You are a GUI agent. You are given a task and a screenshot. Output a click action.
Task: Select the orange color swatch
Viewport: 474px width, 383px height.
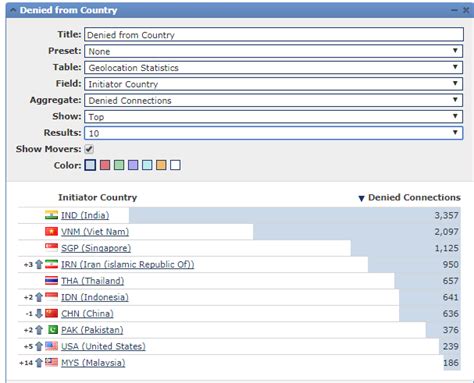pyautogui.click(x=161, y=165)
